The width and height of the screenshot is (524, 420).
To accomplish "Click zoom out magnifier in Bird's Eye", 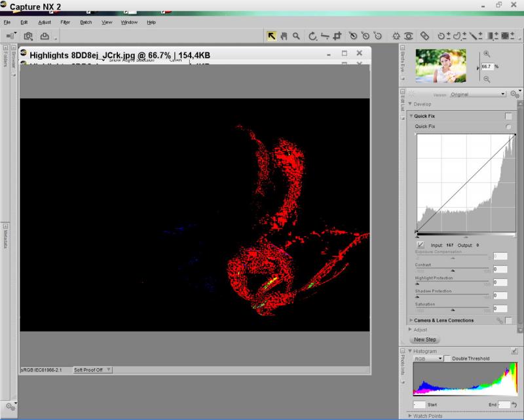I will [x=487, y=79].
